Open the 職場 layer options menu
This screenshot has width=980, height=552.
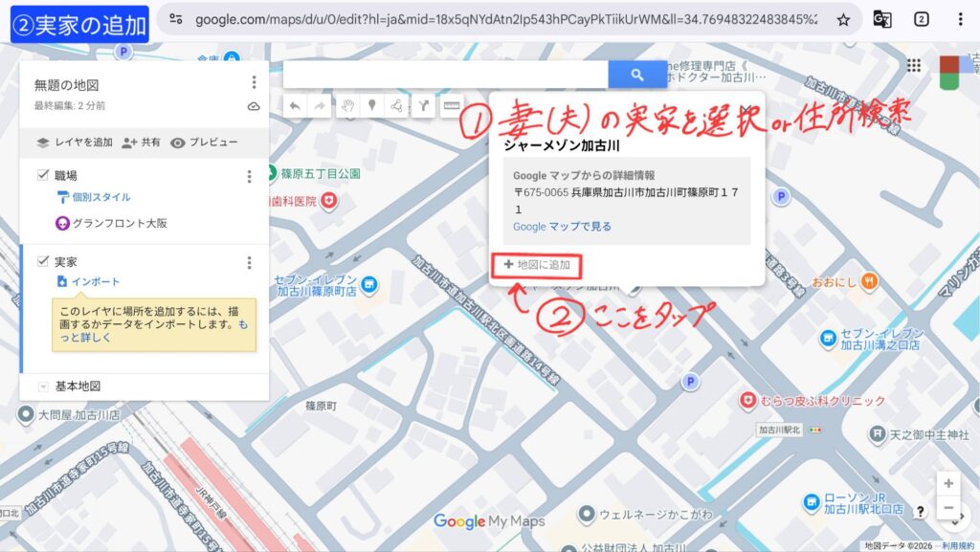[x=250, y=176]
